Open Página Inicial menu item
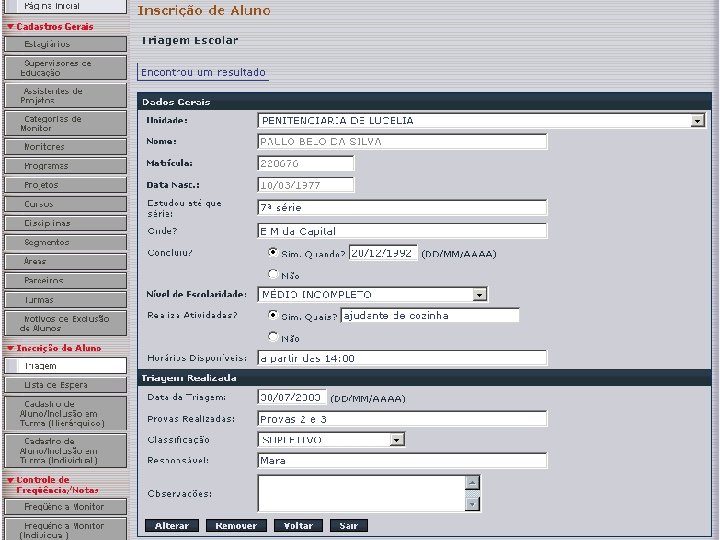The height and width of the screenshot is (540, 720). [66, 6]
